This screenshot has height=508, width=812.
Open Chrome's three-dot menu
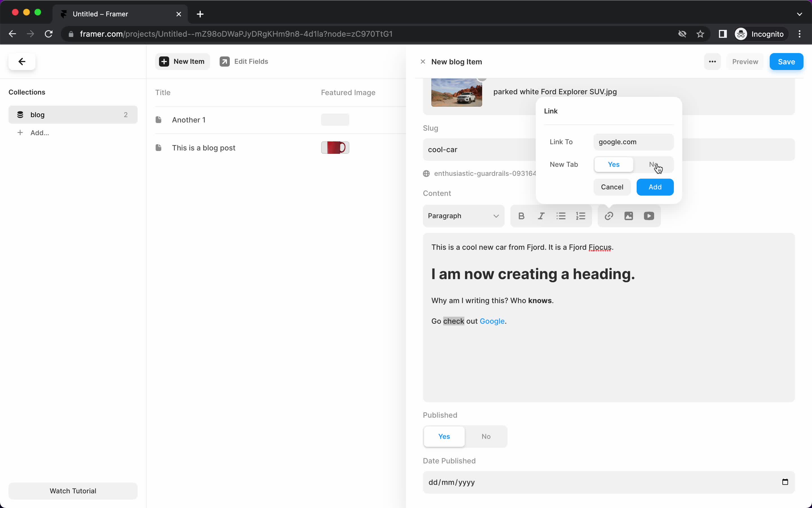[x=799, y=34]
